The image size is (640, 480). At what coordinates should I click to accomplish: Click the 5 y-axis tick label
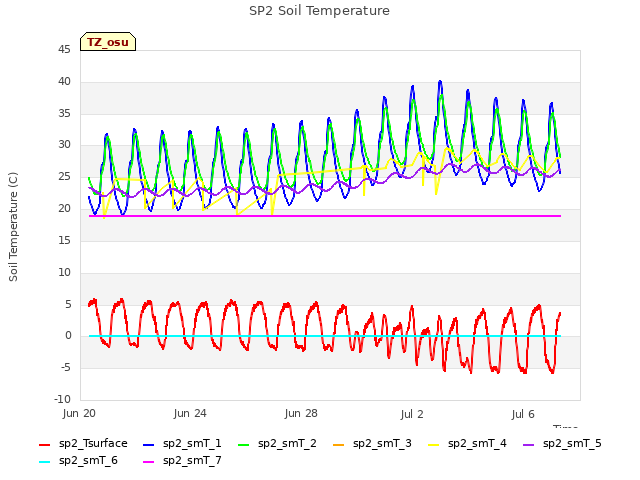coord(68,304)
